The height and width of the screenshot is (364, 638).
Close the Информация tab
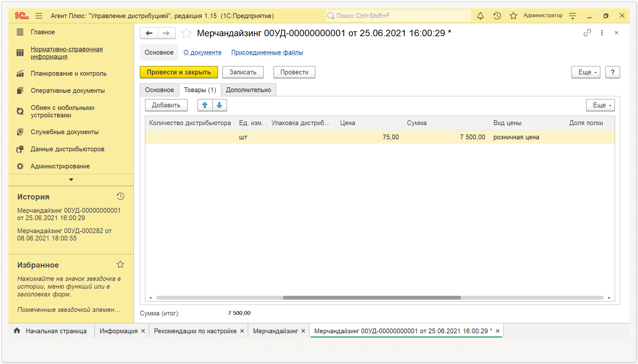(143, 331)
